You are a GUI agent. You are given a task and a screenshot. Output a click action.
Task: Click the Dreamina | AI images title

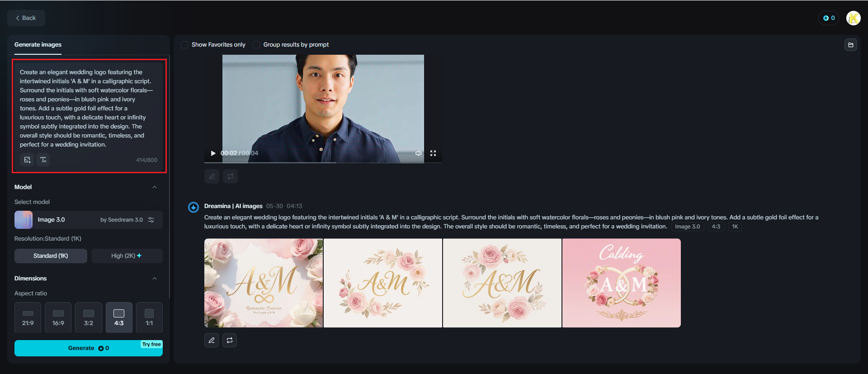233,206
